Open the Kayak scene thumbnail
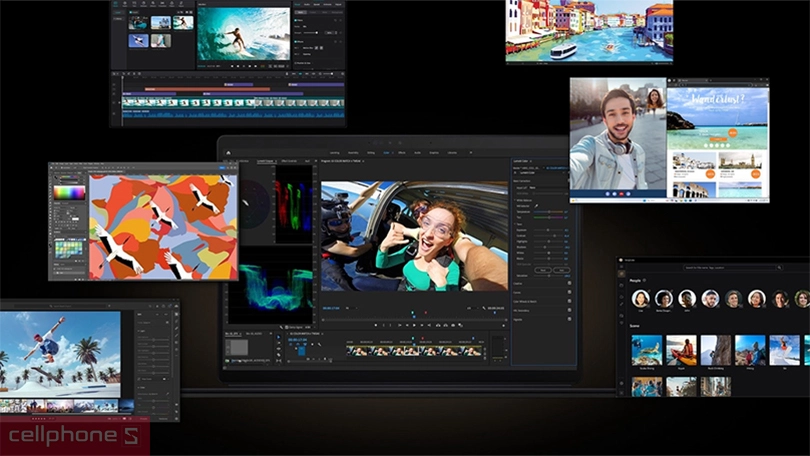Screen dimensions: 810x456 682,349
